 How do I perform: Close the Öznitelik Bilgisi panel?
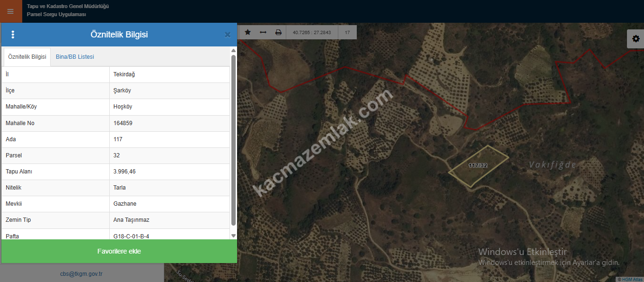pos(228,35)
